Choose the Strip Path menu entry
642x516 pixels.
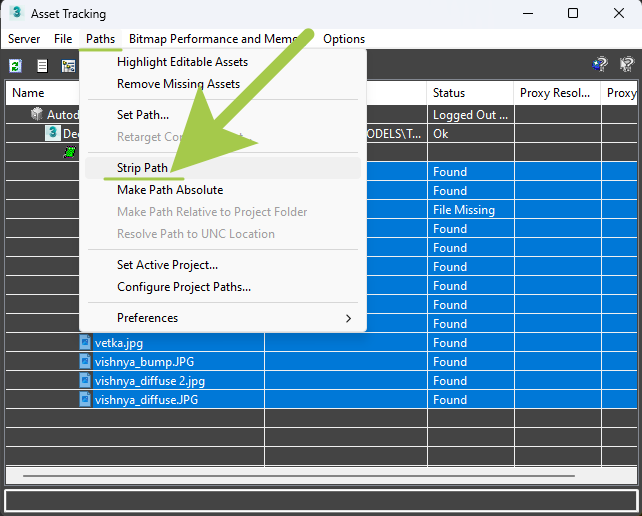[x=223, y=168]
